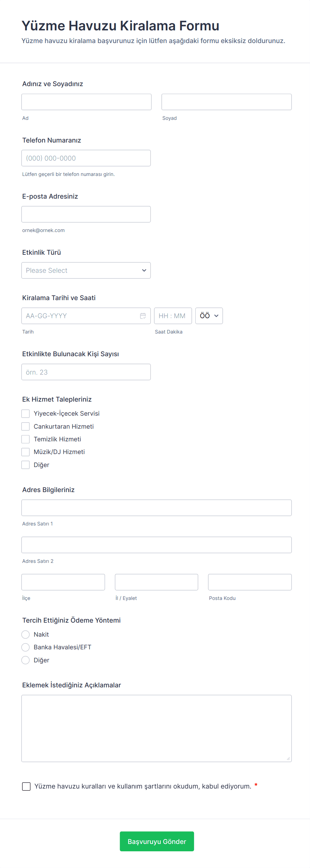Screen dimensions: 310x868
Task: Focus the E-posta address field
Action: tap(86, 214)
